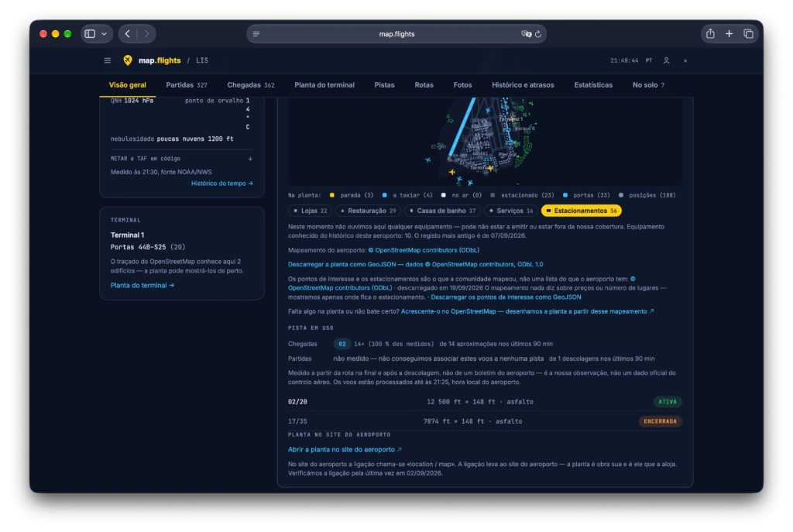Open Safari's share icon

710,34
